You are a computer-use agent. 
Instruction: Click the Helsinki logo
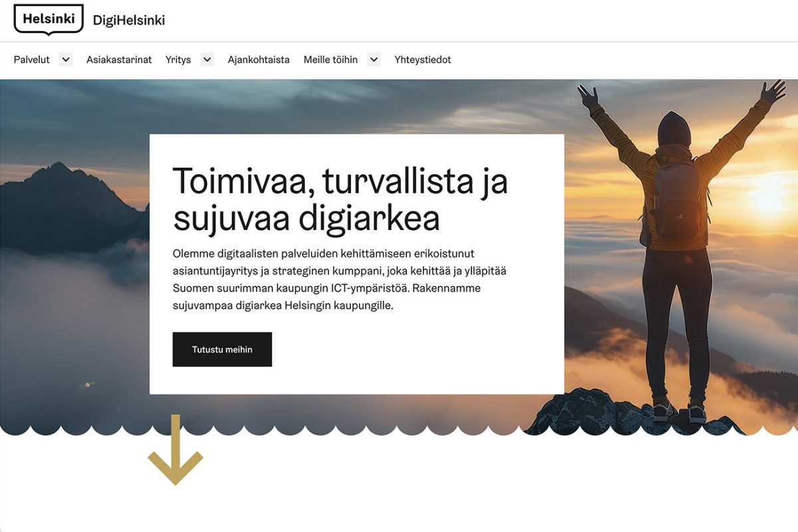tap(49, 19)
